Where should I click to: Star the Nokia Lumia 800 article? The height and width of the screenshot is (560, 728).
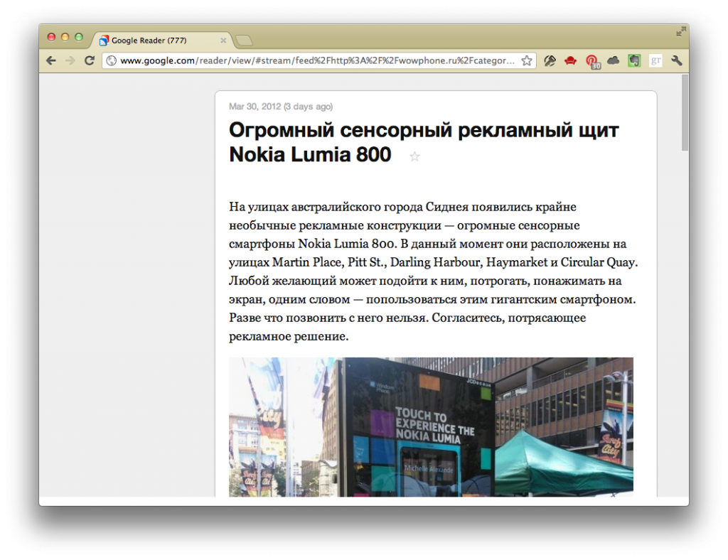[x=414, y=156]
